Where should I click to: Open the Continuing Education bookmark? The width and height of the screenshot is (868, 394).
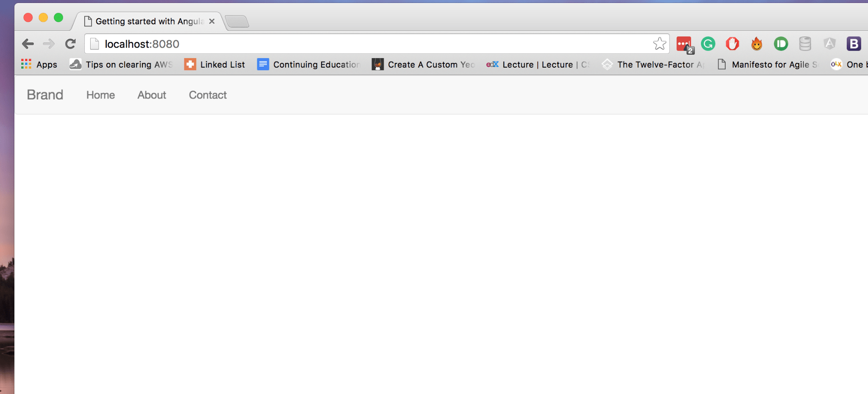point(309,65)
